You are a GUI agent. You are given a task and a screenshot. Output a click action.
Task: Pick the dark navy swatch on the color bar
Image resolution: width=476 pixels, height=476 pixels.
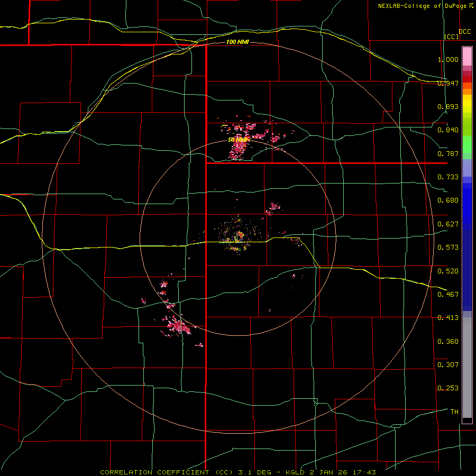467,270
